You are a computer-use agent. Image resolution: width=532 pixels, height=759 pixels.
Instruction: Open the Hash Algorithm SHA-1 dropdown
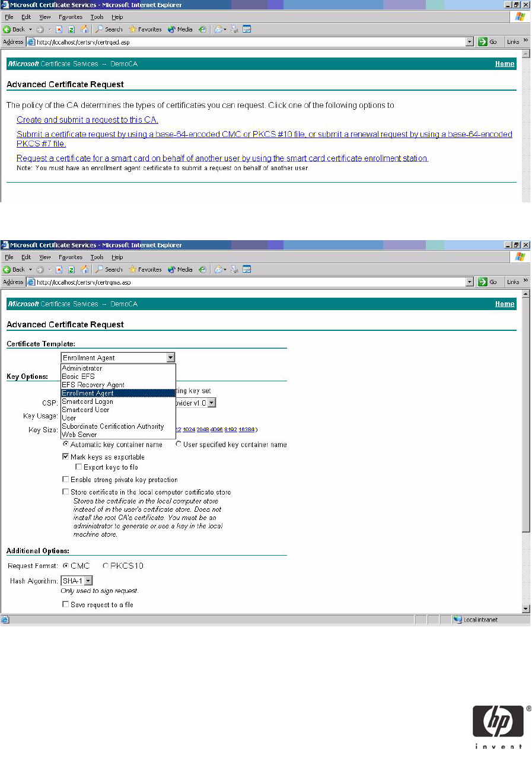point(88,581)
